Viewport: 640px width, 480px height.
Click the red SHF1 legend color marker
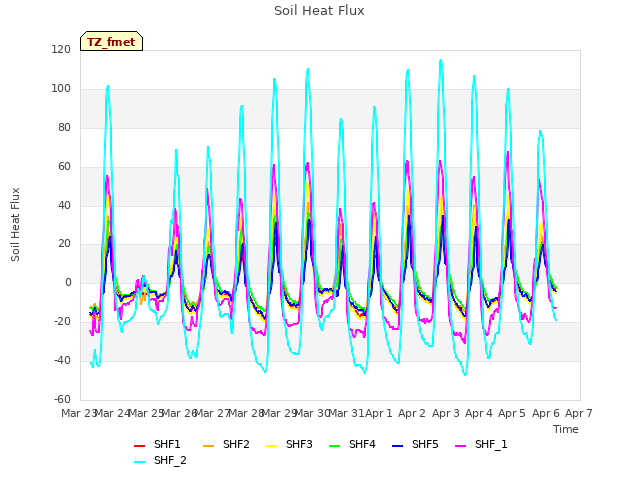coord(140,446)
